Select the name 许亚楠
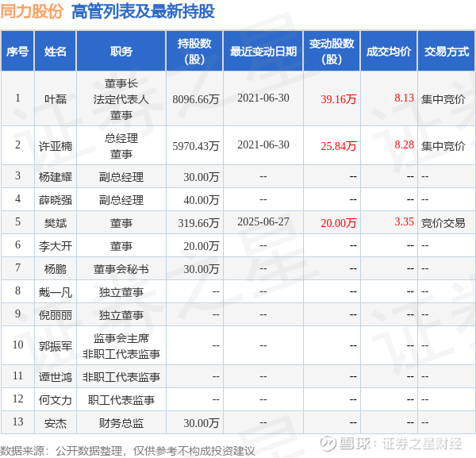The height and width of the screenshot is (458, 476). tap(56, 146)
